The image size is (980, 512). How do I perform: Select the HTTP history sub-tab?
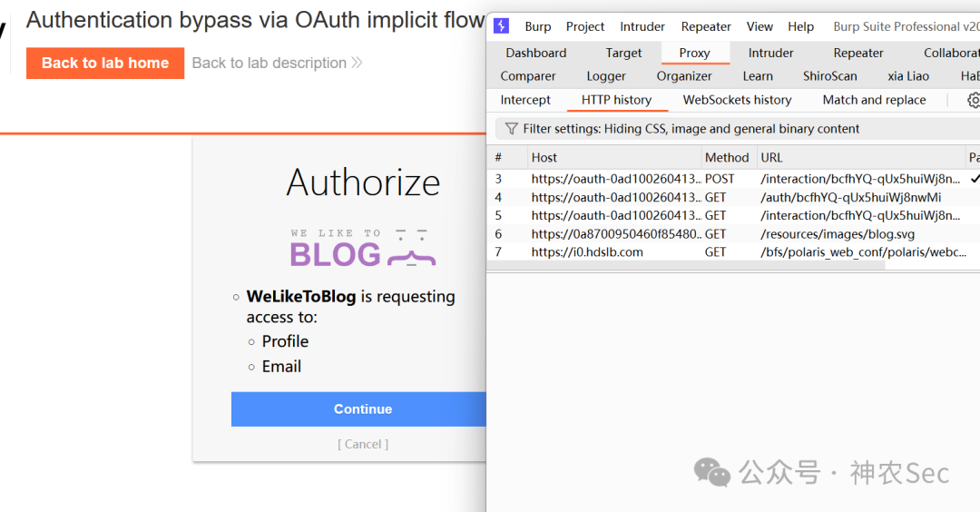[616, 99]
